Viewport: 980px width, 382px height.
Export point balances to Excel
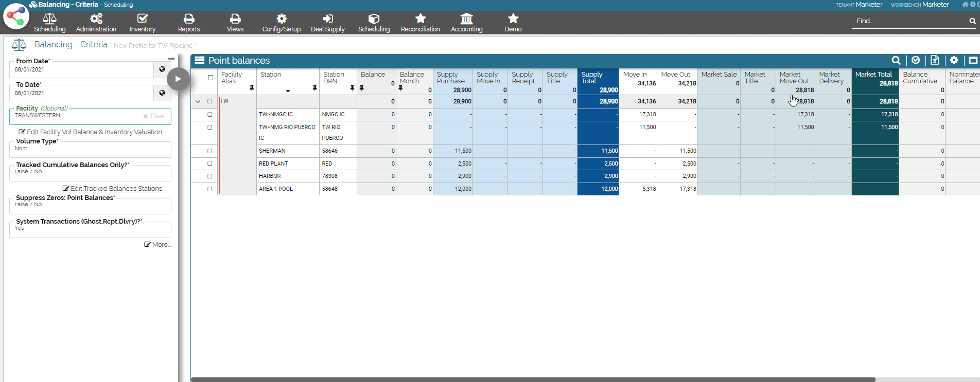[x=935, y=61]
